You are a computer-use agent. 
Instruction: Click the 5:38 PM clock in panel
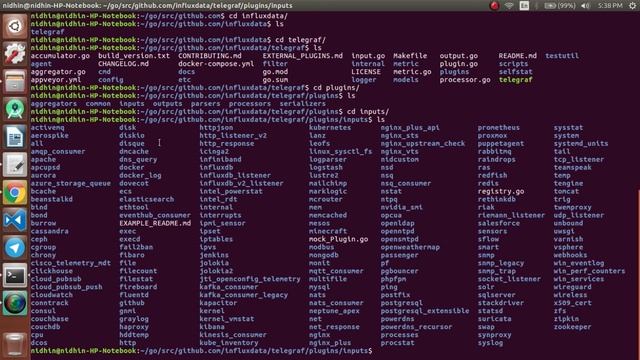[x=610, y=6]
